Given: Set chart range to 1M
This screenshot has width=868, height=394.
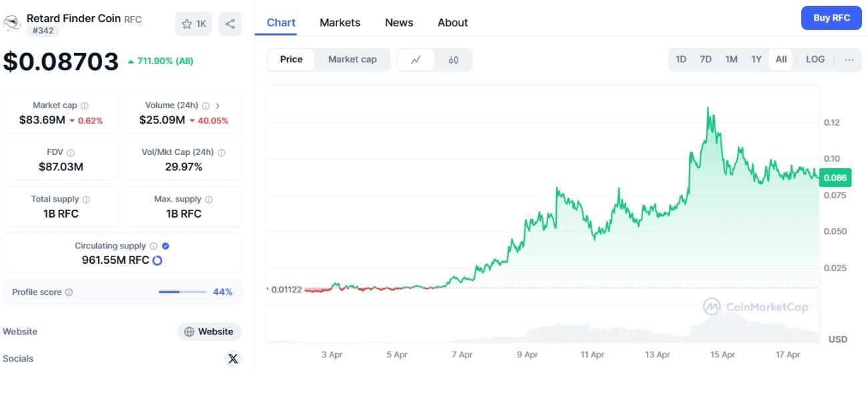Looking at the screenshot, I should (731, 59).
